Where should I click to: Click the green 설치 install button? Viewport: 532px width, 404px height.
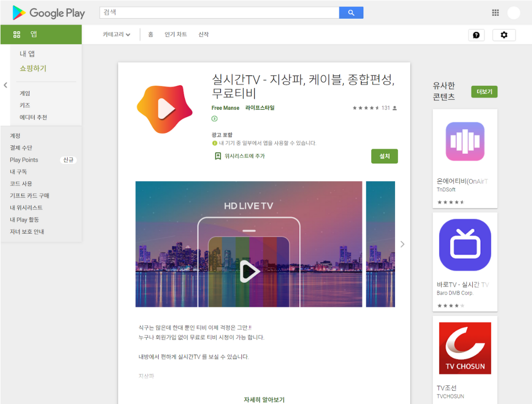384,156
